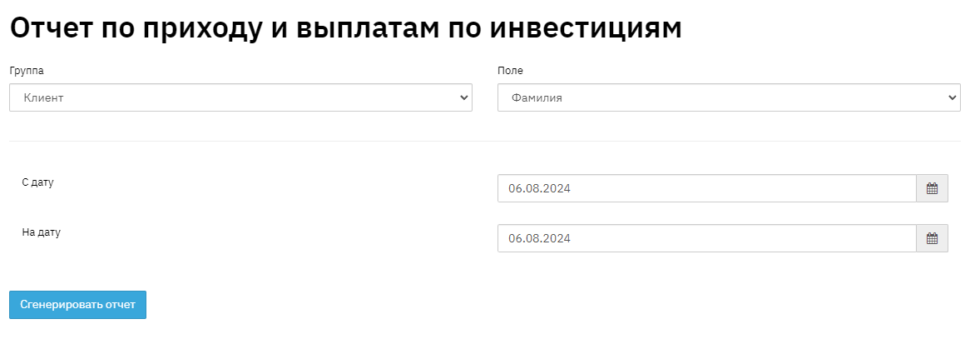980x344 pixels.
Task: Click the На дату label text
Action: (42, 232)
